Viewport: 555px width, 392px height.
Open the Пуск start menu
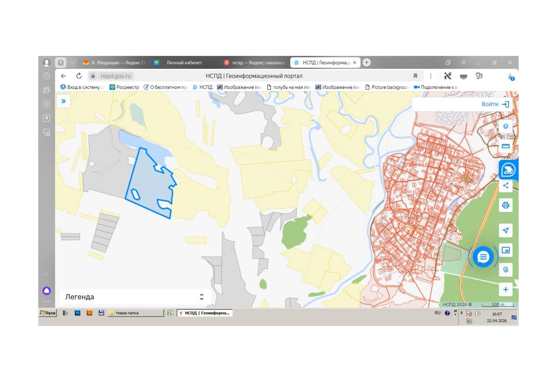[48, 313]
